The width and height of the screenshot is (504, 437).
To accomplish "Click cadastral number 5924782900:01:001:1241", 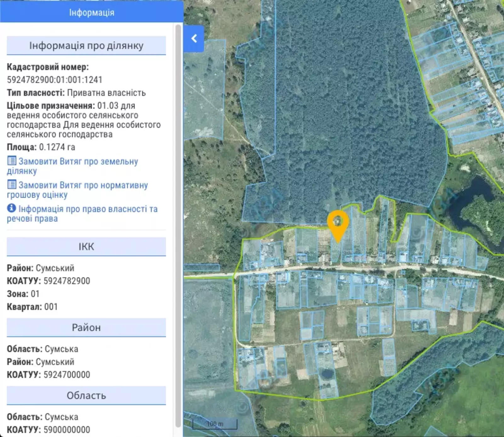I will tap(54, 80).
